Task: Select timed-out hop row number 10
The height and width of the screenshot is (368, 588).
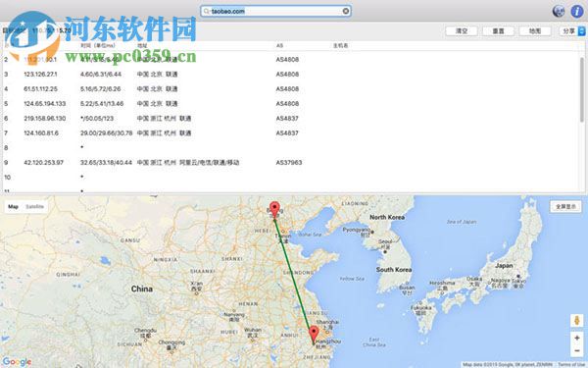Action: [x=291, y=178]
